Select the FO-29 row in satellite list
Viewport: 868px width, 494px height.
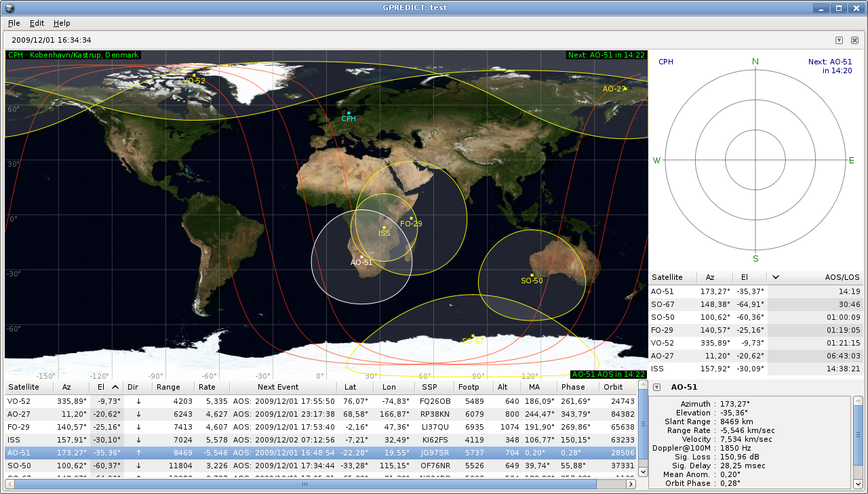321,427
